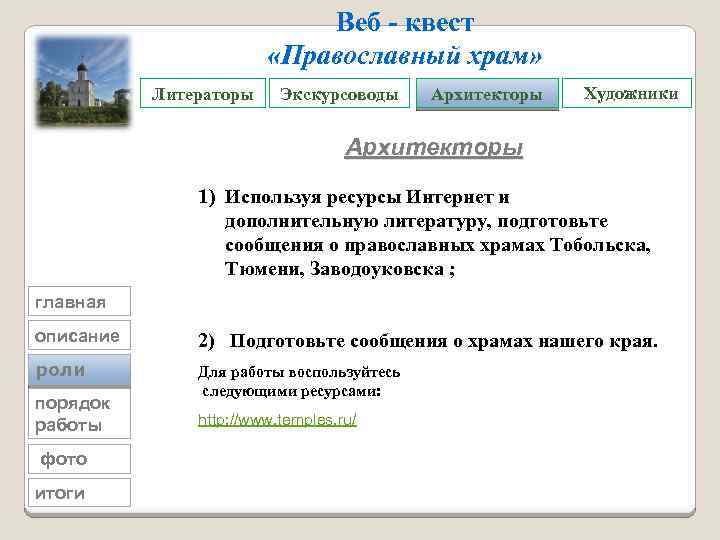
Task: Open the описание section
Action: pyautogui.click(x=79, y=335)
